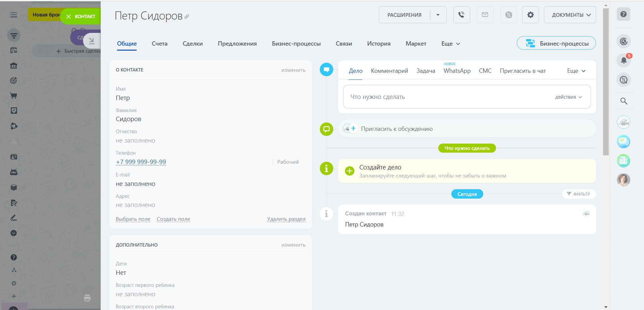This screenshot has height=310, width=644.
Task: Expand действия dropdown in activity input
Action: [x=568, y=97]
